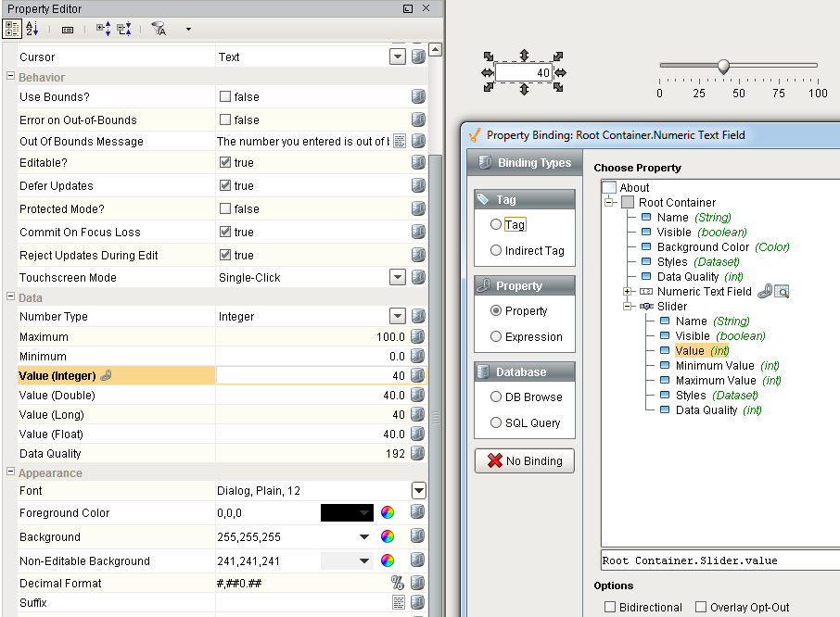Click the slider thumb on the canvas

(723, 66)
